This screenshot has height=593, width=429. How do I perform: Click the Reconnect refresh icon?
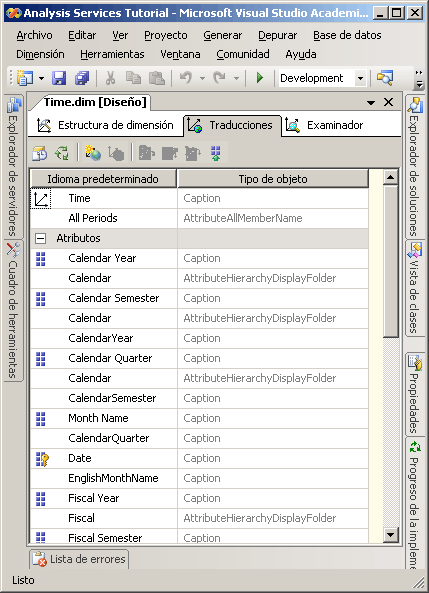pyautogui.click(x=62, y=153)
